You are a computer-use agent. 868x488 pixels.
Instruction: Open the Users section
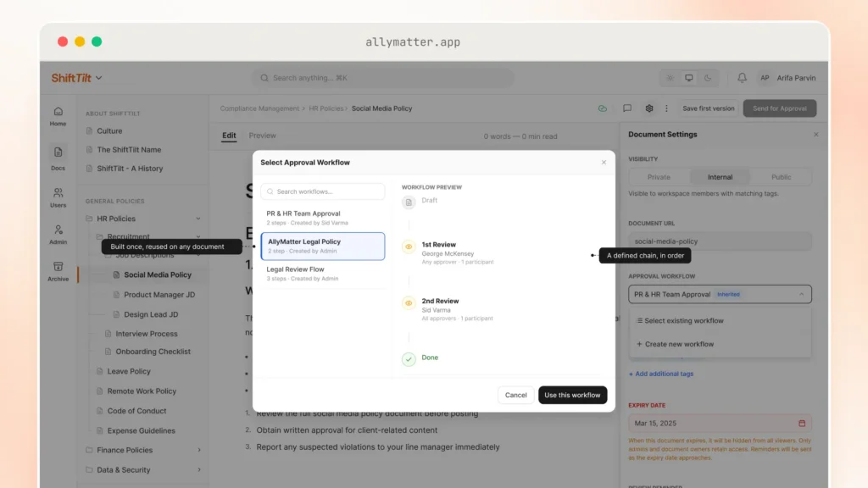[x=58, y=197]
